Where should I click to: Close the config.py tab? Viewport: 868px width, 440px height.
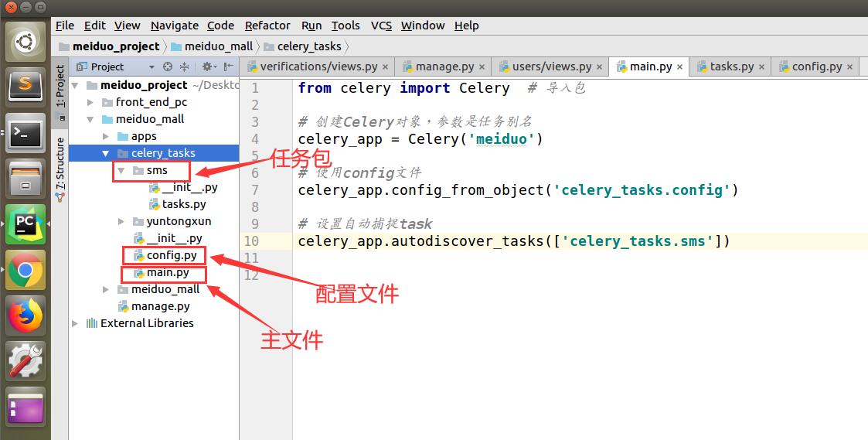point(849,67)
